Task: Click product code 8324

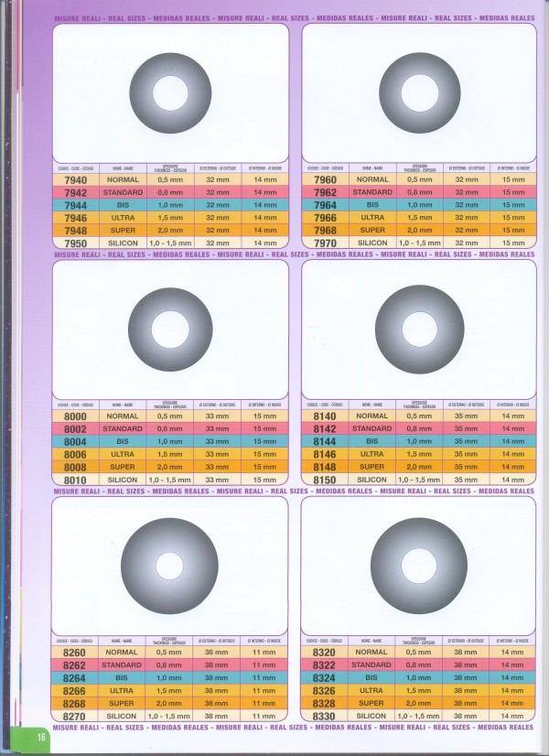Action: [324, 678]
